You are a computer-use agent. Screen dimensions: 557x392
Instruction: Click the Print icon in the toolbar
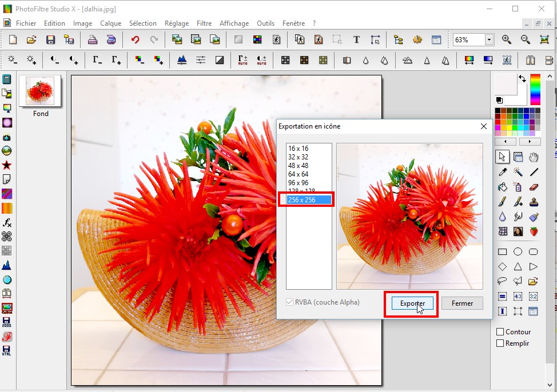tap(93, 39)
